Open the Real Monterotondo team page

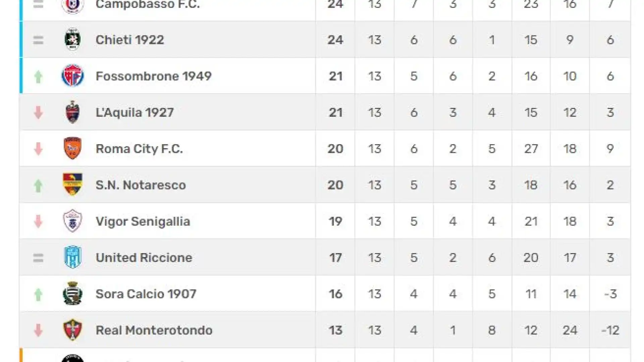[x=154, y=330]
